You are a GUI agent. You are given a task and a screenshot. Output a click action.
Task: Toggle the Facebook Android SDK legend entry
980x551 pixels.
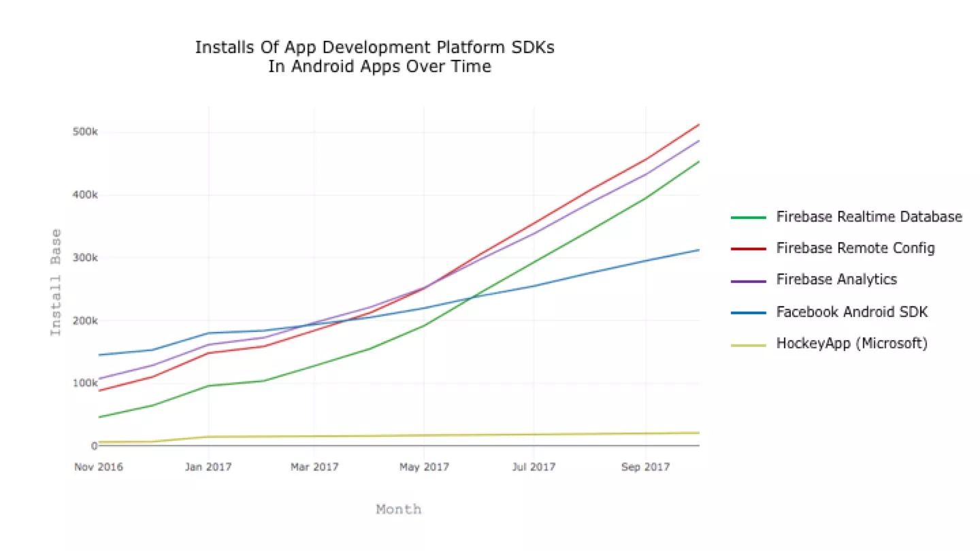point(830,312)
